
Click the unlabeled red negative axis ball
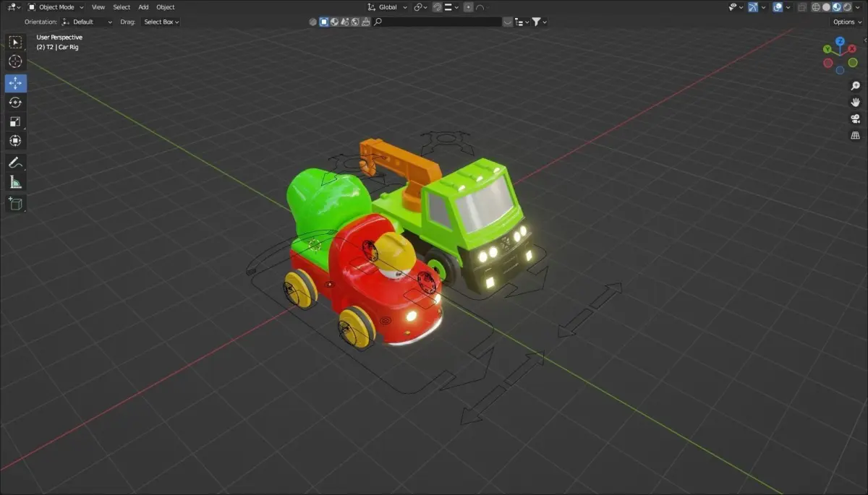pos(828,63)
